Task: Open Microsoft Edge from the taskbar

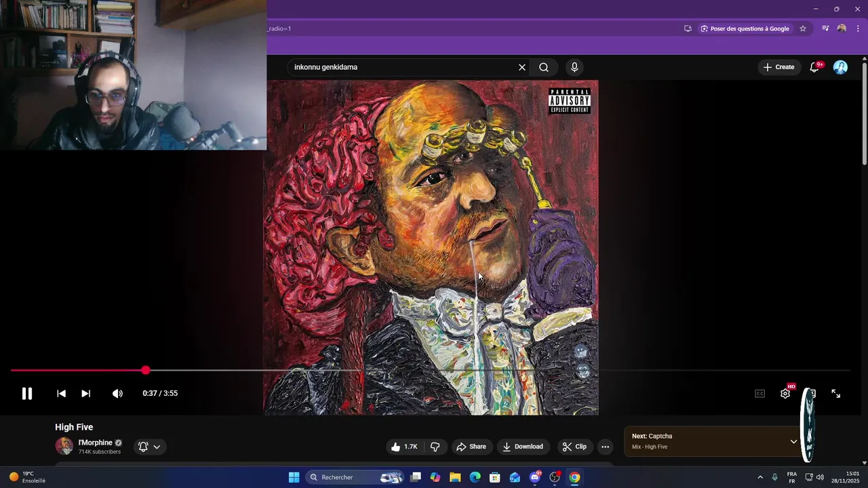Action: [x=475, y=477]
